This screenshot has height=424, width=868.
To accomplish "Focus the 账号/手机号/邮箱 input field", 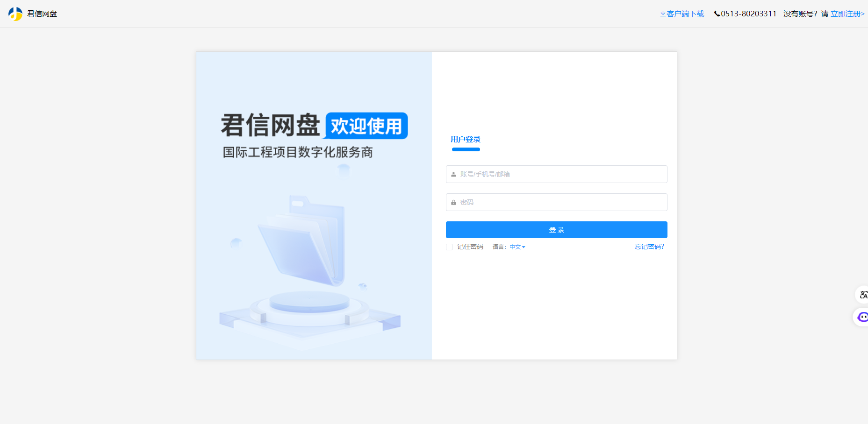I will pos(556,174).
